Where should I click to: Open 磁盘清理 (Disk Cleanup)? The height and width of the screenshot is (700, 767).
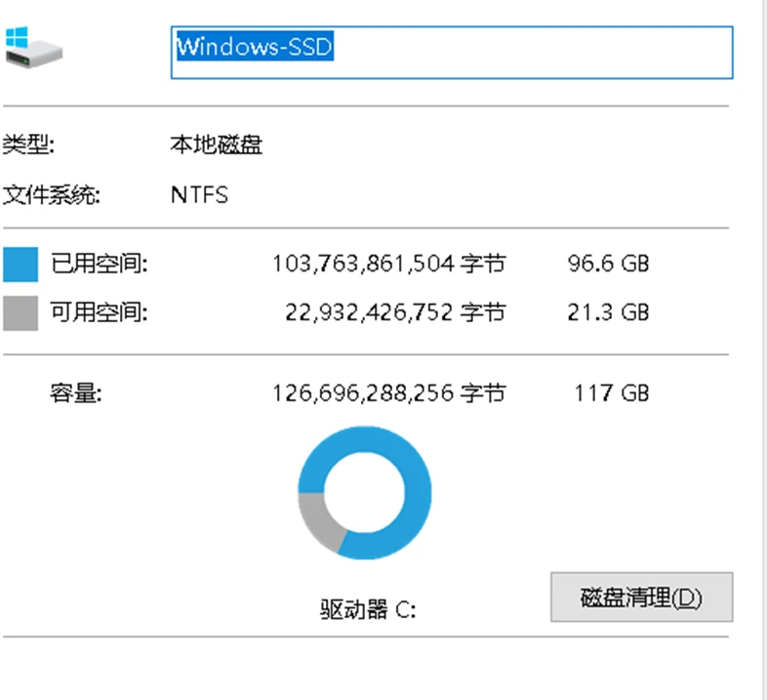[641, 597]
